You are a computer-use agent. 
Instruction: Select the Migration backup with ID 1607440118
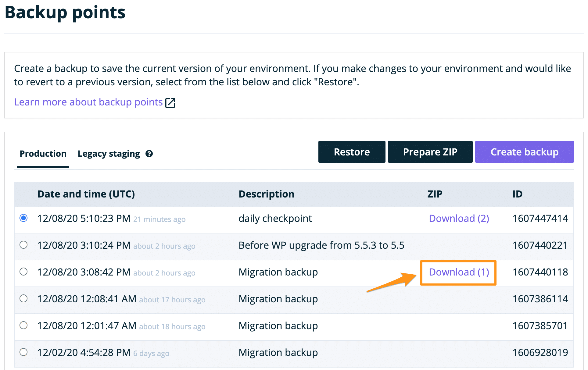tap(24, 272)
